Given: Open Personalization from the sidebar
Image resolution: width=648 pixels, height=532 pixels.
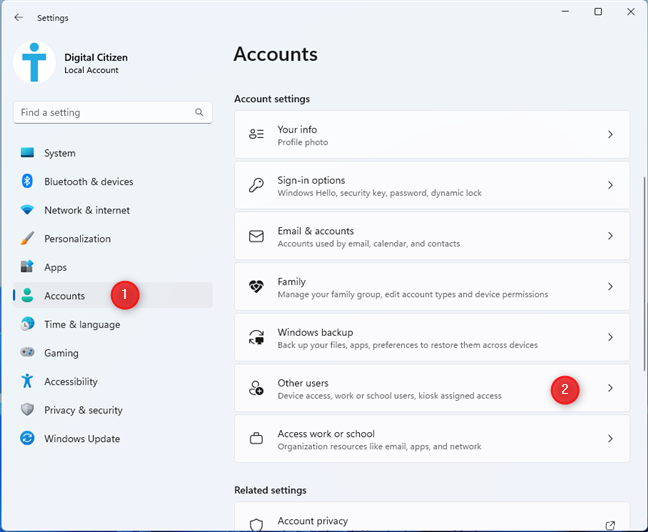Looking at the screenshot, I should pyautogui.click(x=77, y=239).
